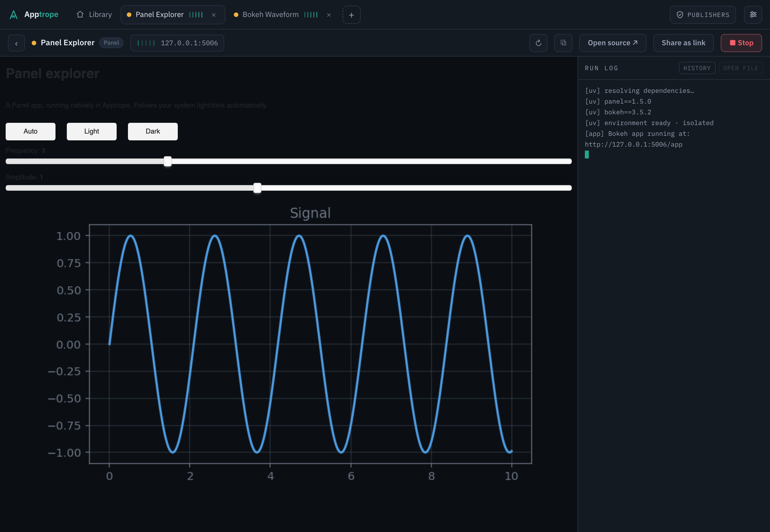770x532 pixels.
Task: Click the y-axis label 1.00
Action: (x=68, y=236)
